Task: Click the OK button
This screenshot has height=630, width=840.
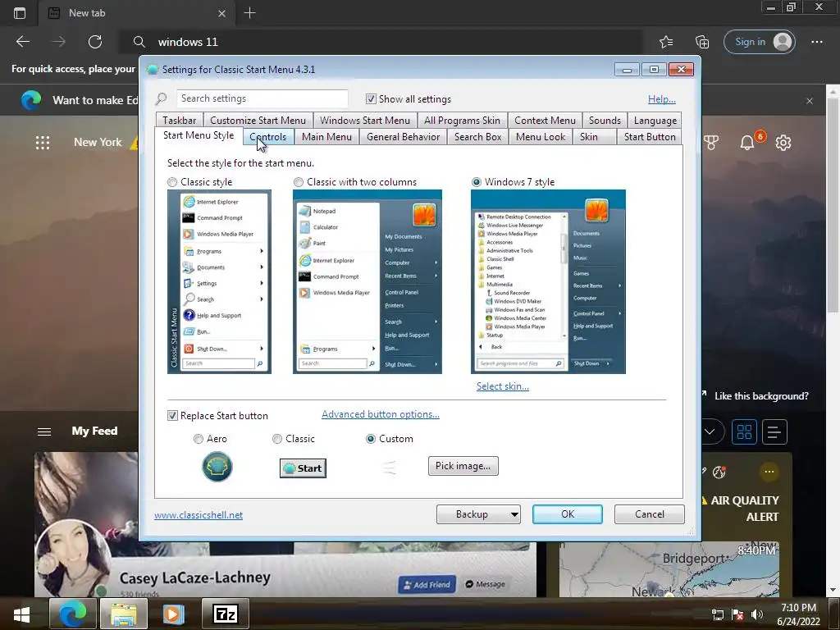Action: coord(568,514)
